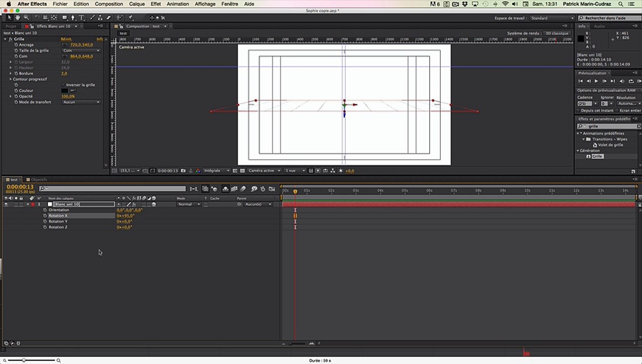Toggle Orientation stopwatch keyframing
The image size is (642, 364).
(45, 210)
